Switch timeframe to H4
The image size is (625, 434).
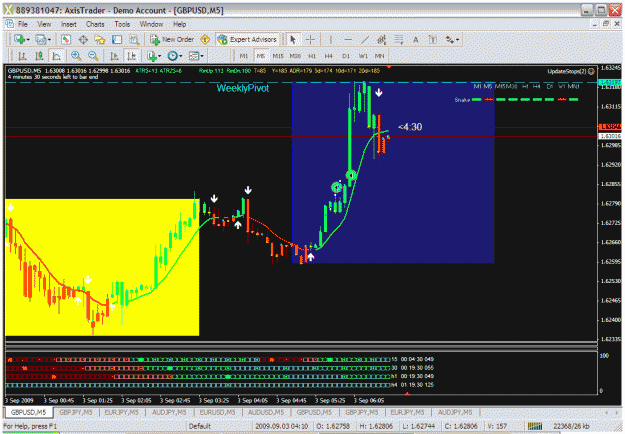[x=328, y=56]
